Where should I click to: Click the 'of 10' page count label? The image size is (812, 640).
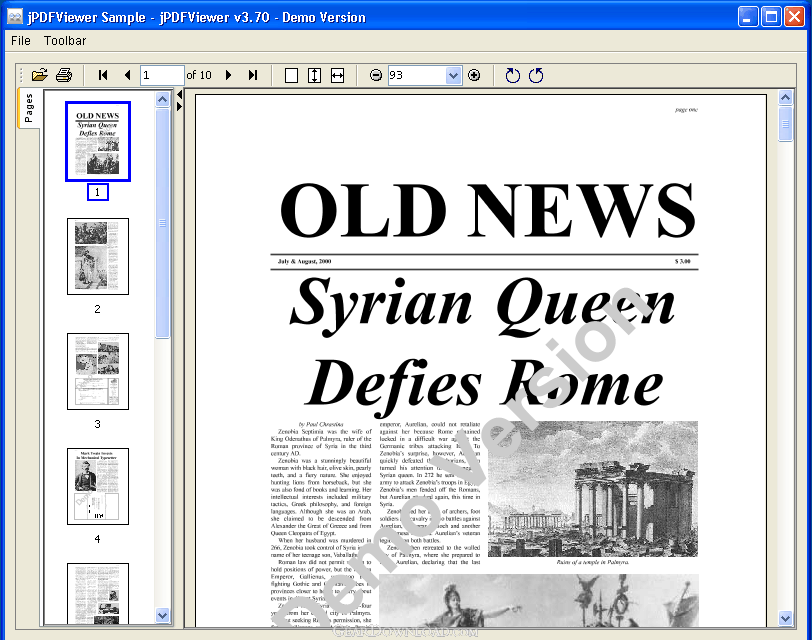pos(199,75)
